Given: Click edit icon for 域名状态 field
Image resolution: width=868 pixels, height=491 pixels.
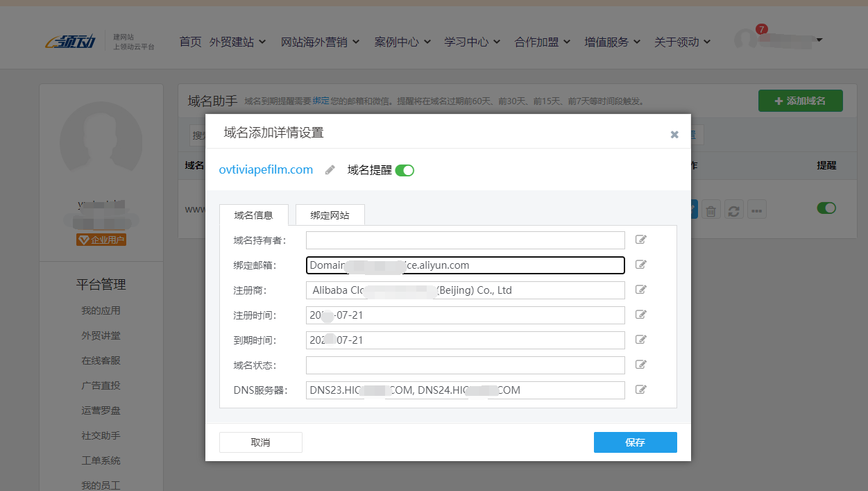Looking at the screenshot, I should pos(641,365).
